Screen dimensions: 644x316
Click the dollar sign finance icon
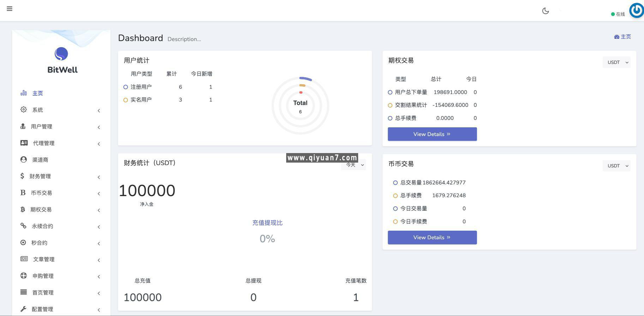click(22, 176)
